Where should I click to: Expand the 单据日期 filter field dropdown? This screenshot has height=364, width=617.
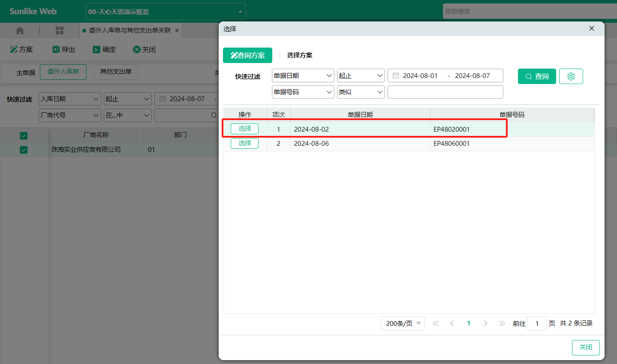point(303,75)
